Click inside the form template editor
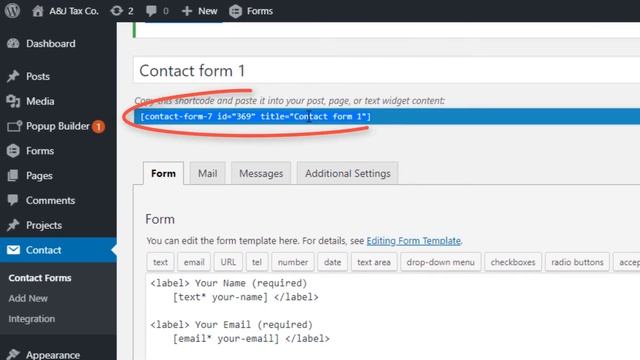Screen dimensions: 640x360 (x=393, y=317)
